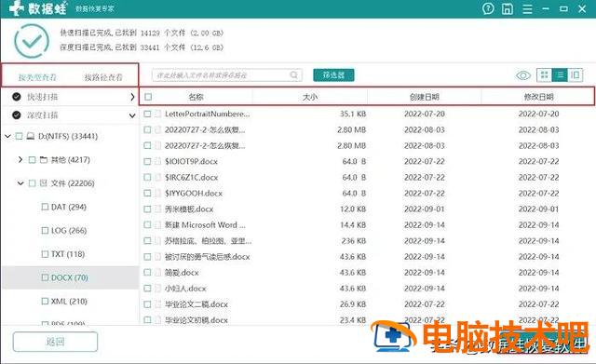This screenshot has height=364, width=596.
Task: Click the D:(NTFS) drive icon
Action: point(31,136)
